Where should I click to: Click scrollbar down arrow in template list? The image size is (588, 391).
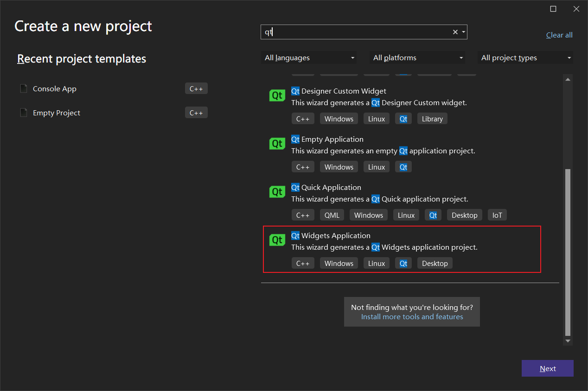pyautogui.click(x=568, y=341)
